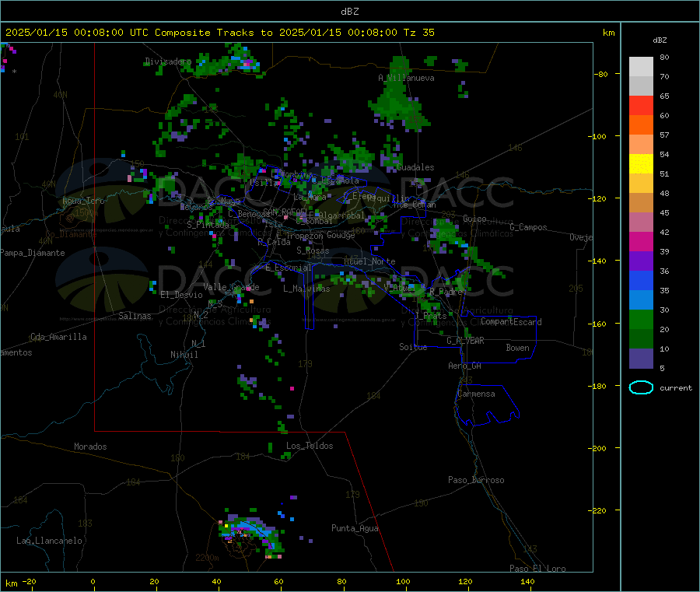700x592 pixels.
Task: Click the '-200' km vertical axis label
Action: click(597, 449)
